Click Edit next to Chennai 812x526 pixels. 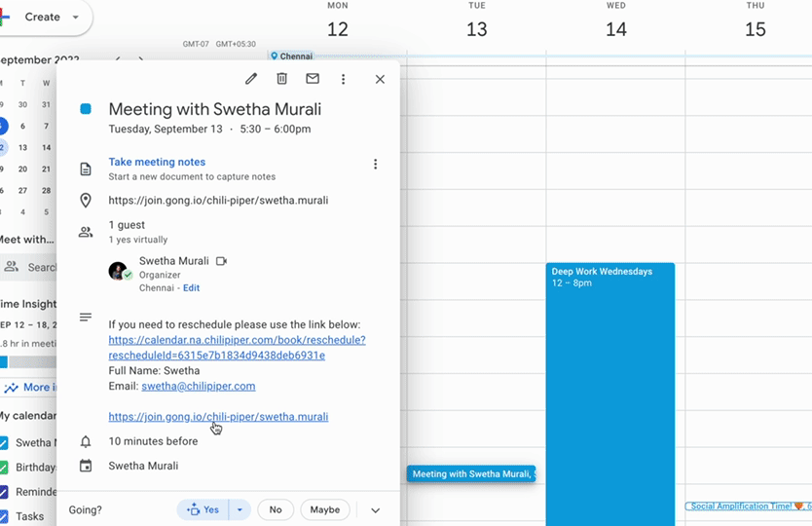[x=191, y=287]
